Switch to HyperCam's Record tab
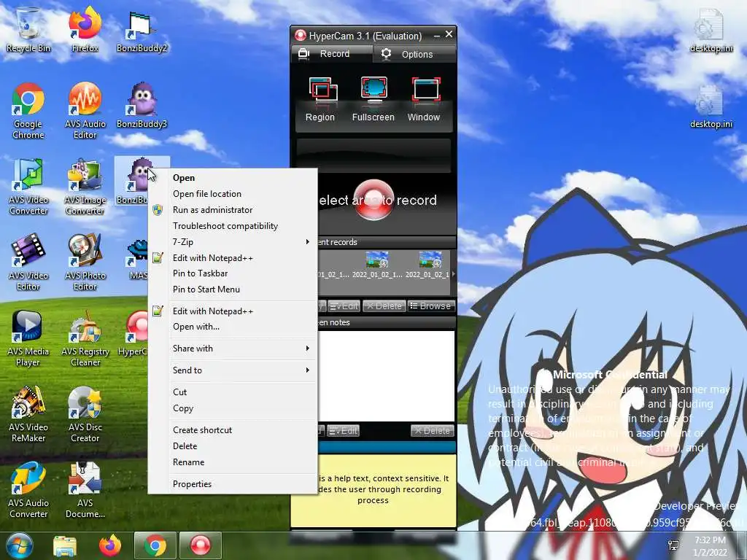Image resolution: width=747 pixels, height=560 pixels. click(332, 54)
